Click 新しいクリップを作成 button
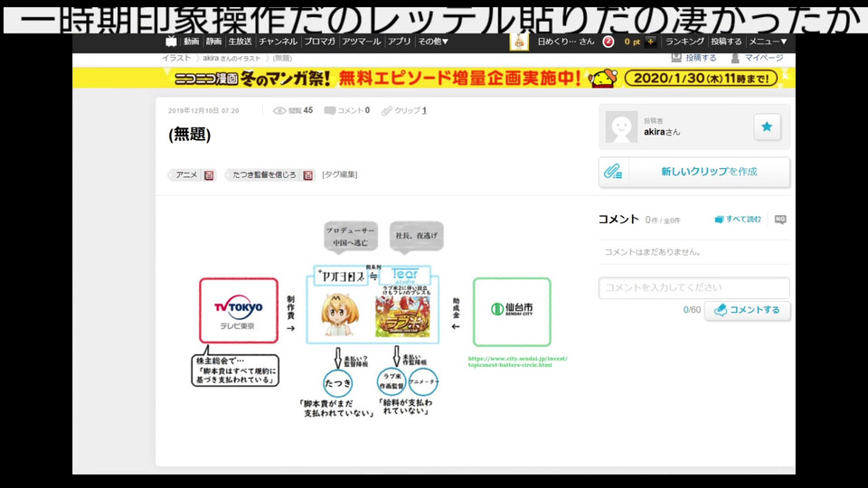 tap(694, 172)
